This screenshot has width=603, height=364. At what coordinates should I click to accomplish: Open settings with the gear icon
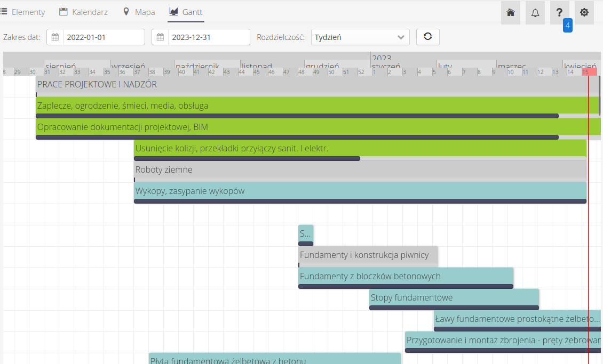click(x=584, y=12)
